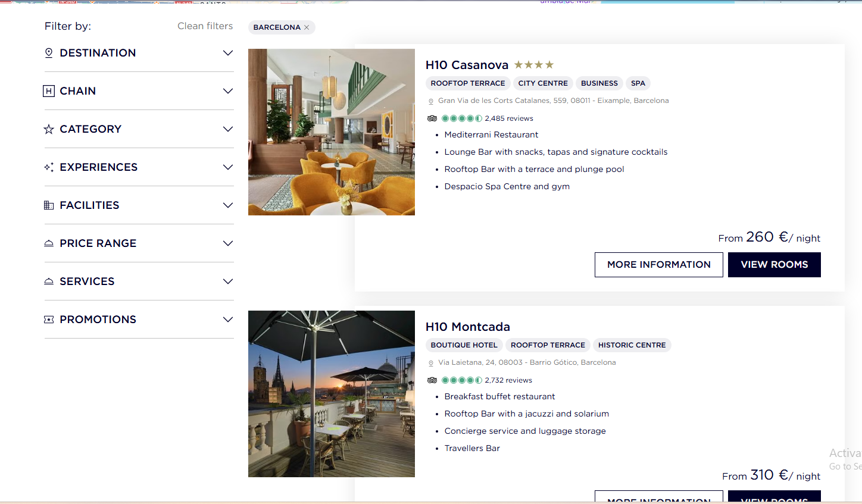Click location pin beside Gran Via address
Screen dimensions: 862x504
pos(431,101)
